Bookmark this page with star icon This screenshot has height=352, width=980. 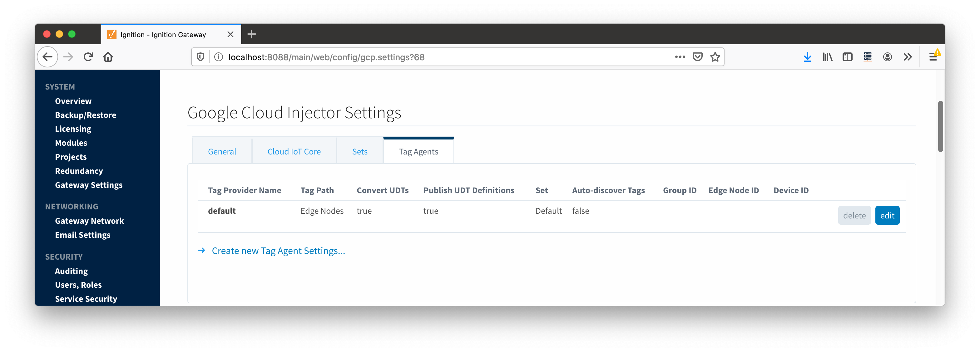coord(715,57)
